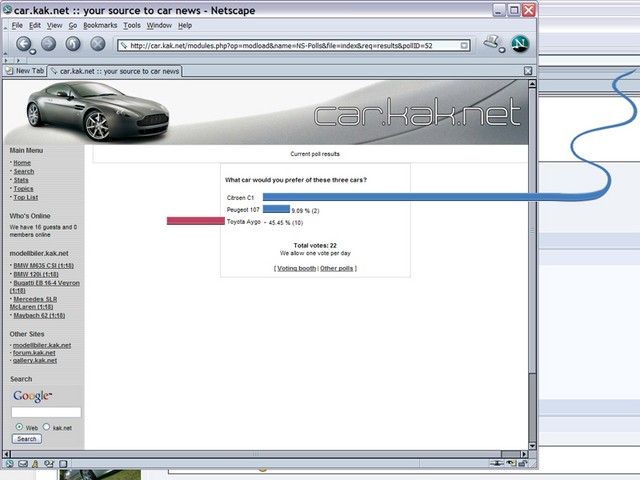The image size is (640, 480).
Task: Expand the second collapsed toolbar arrow
Action: pyautogui.click(x=18, y=60)
